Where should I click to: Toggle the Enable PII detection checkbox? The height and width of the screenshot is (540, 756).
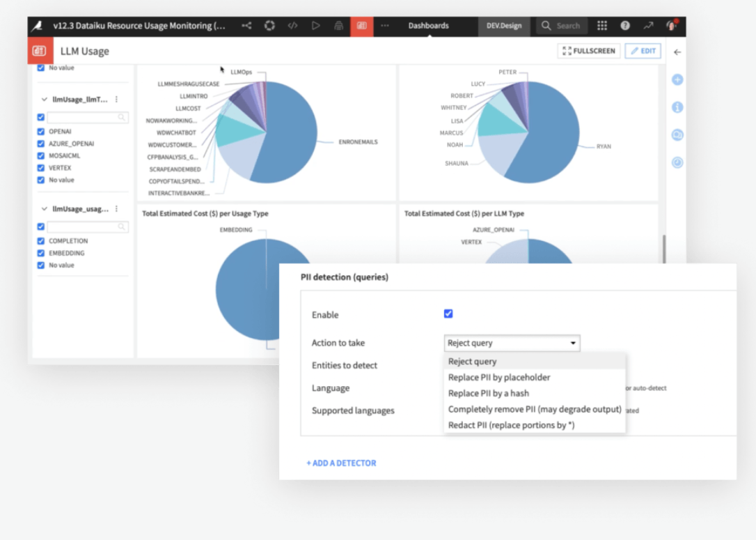(448, 314)
